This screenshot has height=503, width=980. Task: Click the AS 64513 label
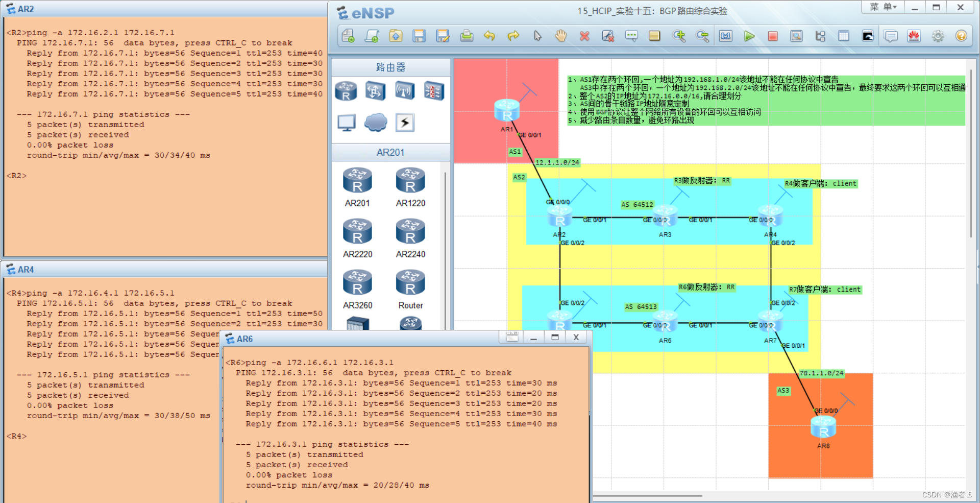pos(641,307)
